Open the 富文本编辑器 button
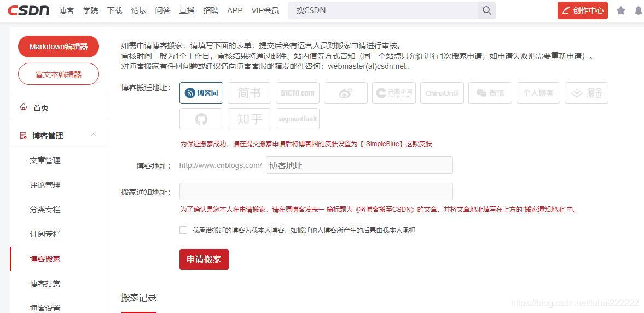Image resolution: width=644 pixels, height=313 pixels. tap(59, 74)
